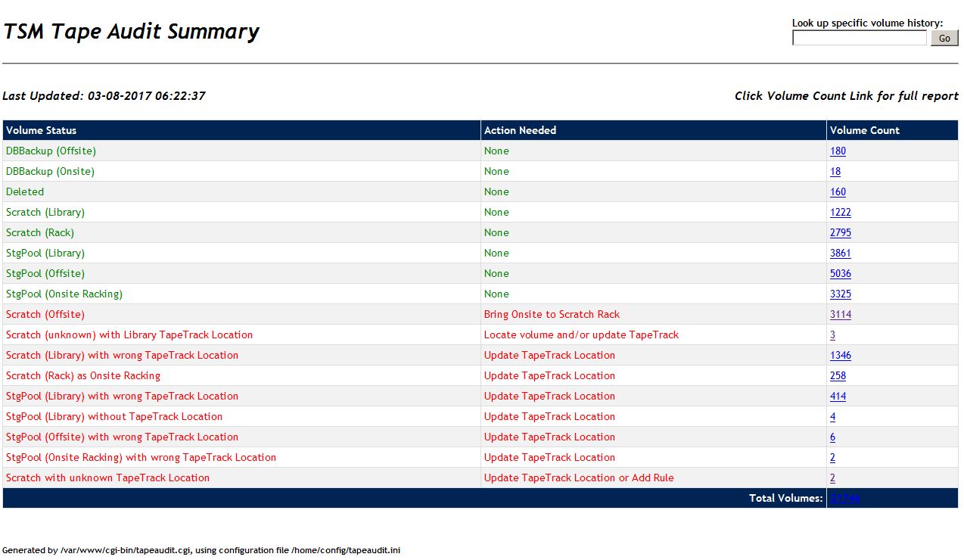Click 'StgPool (Library) with wrong TapeTrack Location'

[122, 397]
